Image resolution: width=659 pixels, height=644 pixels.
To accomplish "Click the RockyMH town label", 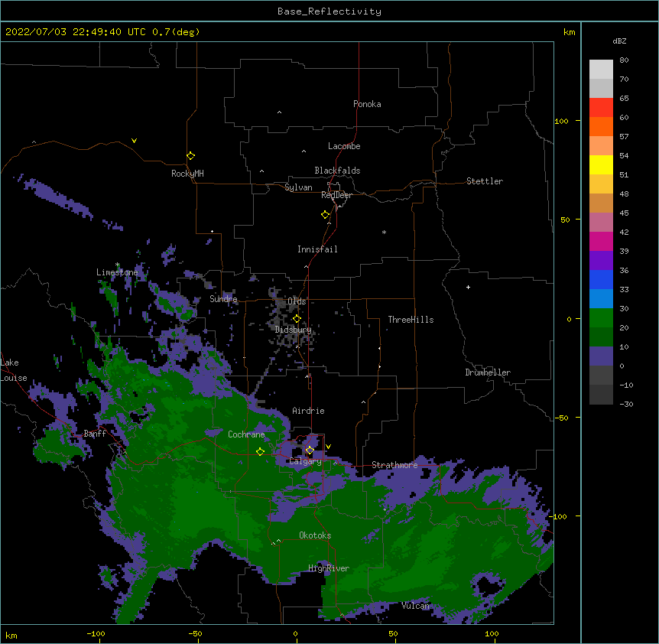I will (187, 174).
